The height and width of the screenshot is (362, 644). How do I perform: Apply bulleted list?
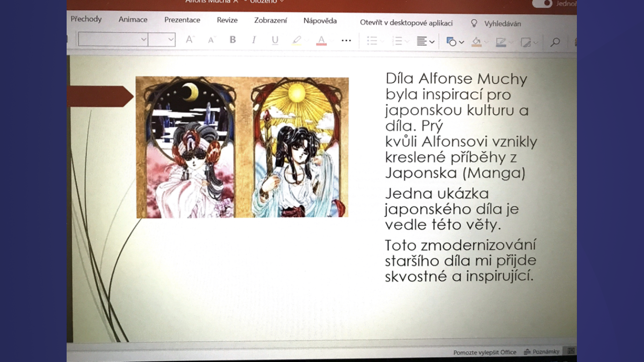pos(372,41)
